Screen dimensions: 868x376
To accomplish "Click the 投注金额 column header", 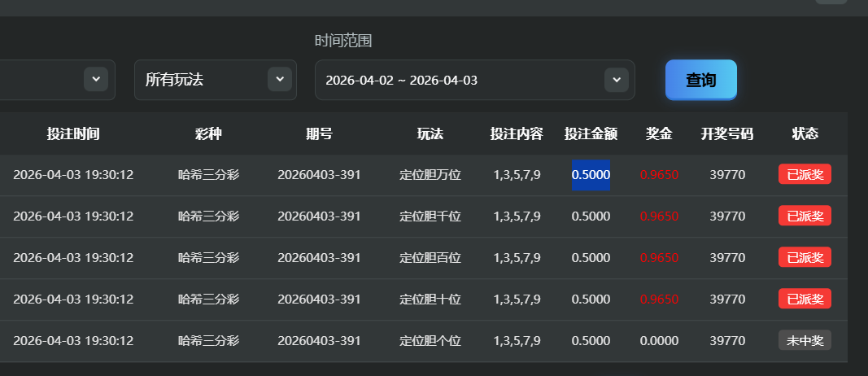I will tap(591, 133).
